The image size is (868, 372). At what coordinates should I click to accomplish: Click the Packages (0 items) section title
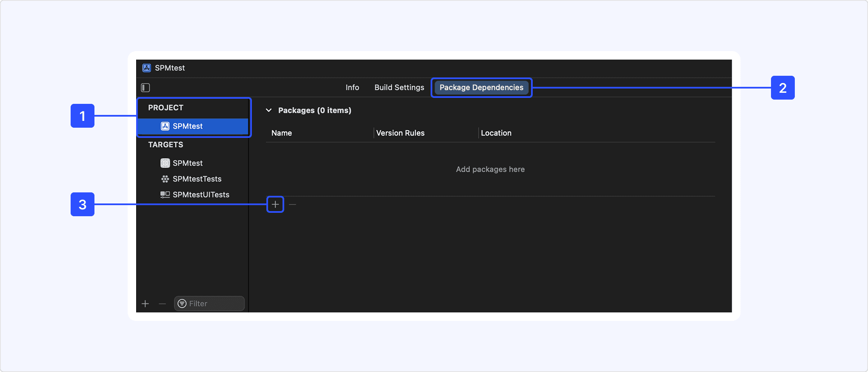314,110
